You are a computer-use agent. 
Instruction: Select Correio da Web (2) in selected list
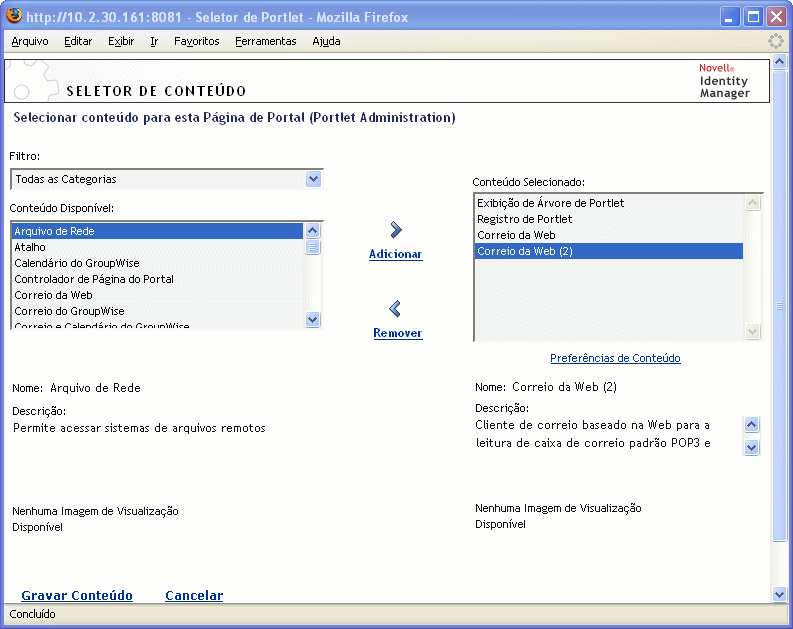pyautogui.click(x=609, y=251)
